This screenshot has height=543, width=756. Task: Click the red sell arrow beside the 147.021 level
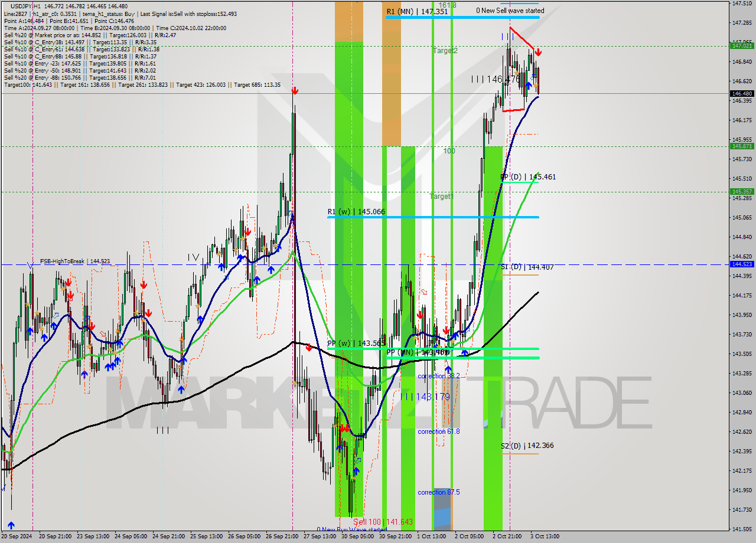538,53
